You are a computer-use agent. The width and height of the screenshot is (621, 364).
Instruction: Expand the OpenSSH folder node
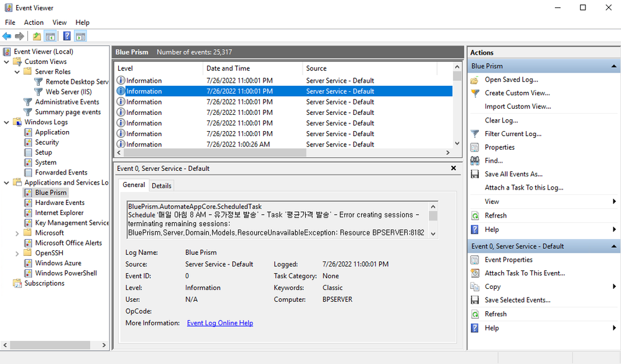click(17, 253)
